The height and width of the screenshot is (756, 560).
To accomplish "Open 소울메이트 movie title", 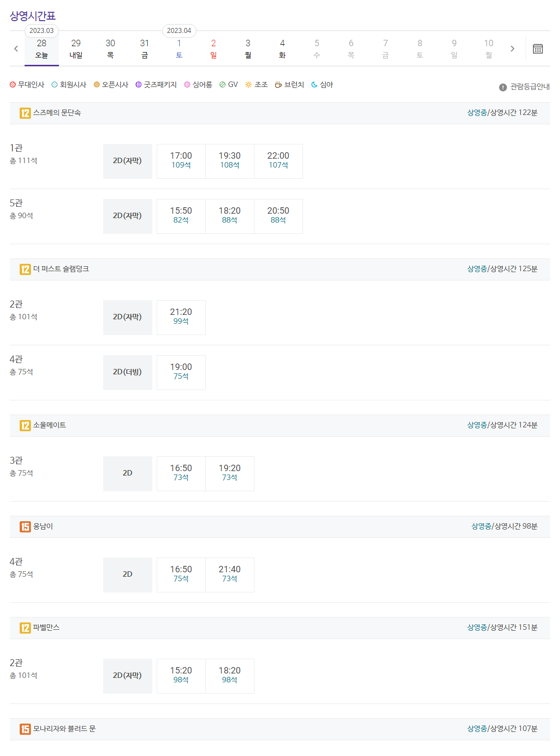I will pos(50,425).
